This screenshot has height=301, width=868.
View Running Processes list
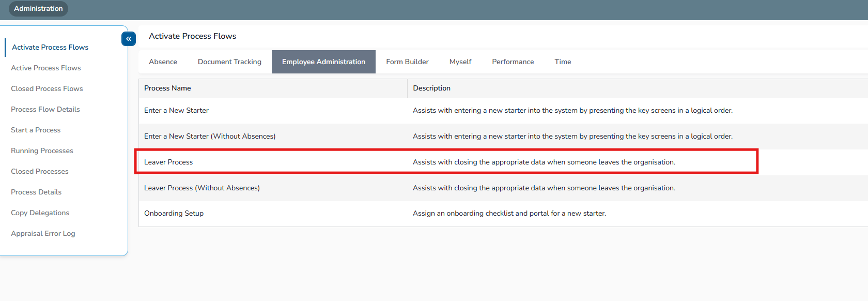pyautogui.click(x=42, y=151)
